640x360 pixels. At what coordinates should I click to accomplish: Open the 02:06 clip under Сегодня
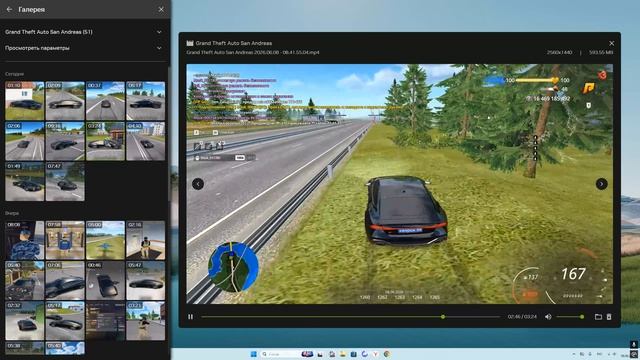[24, 141]
